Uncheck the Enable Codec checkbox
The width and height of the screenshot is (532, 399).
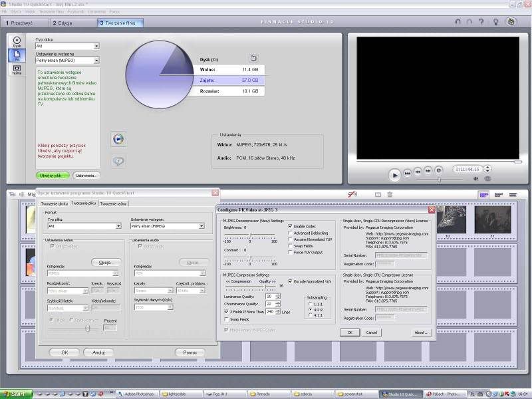click(290, 226)
